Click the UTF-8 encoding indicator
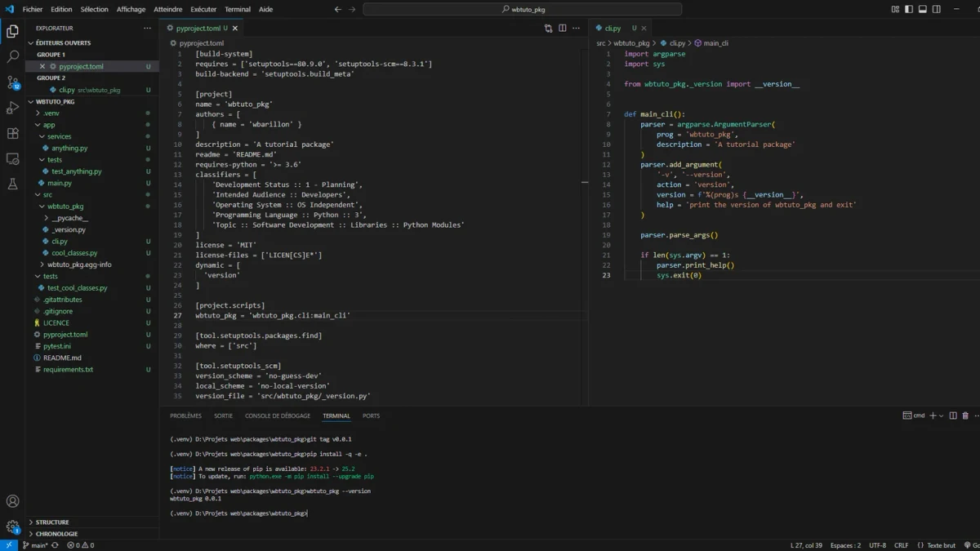This screenshot has height=551, width=980. pos(877,544)
